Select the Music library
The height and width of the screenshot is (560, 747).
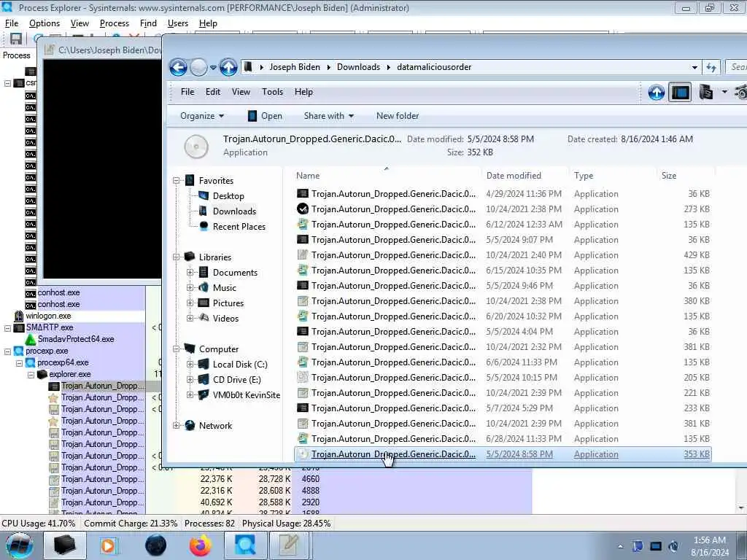click(224, 287)
